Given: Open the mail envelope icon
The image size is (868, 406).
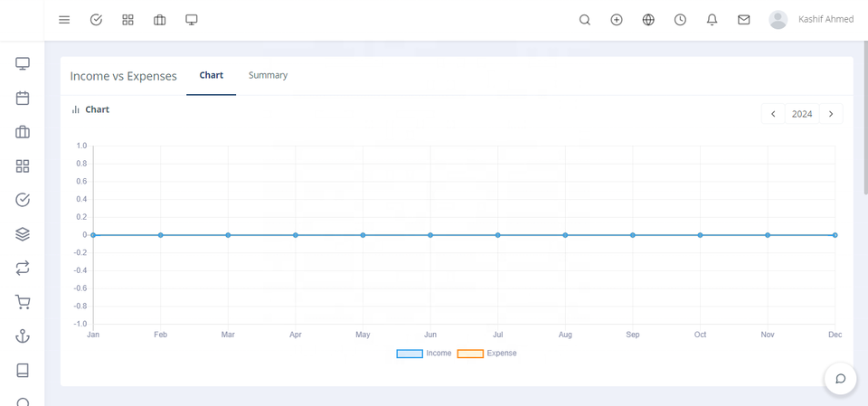Looking at the screenshot, I should click(743, 20).
